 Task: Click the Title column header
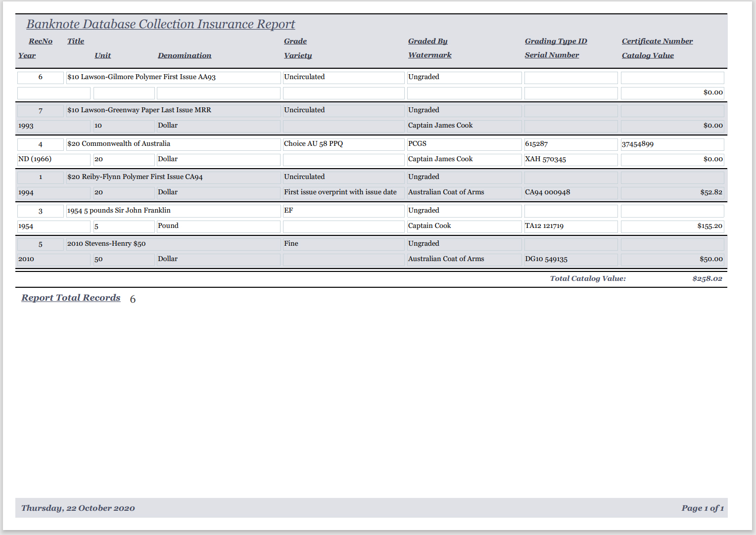tap(76, 41)
